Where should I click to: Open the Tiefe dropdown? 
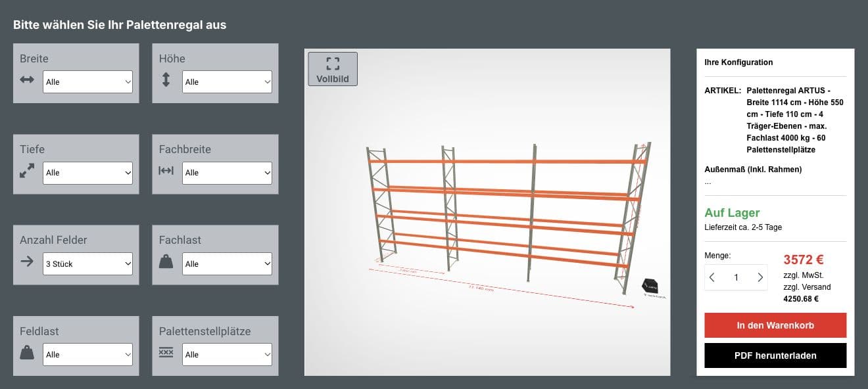pos(88,173)
